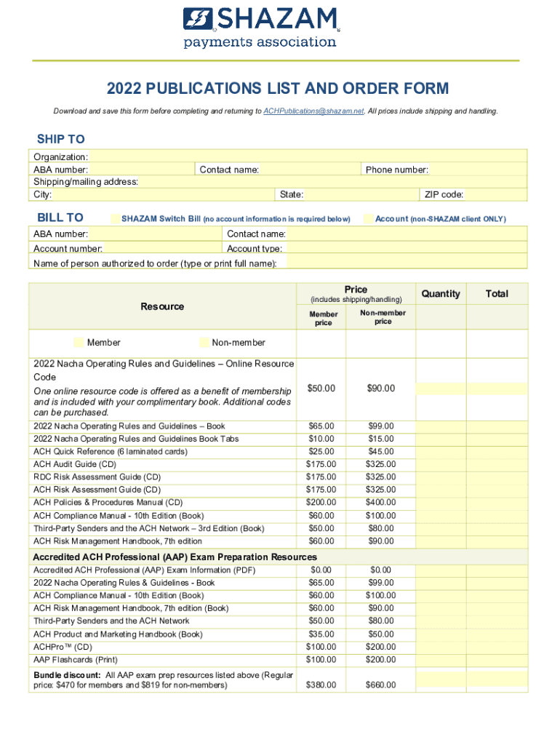Viewport: 560px width, 745px height.
Task: Click the Shipping/mailing address field
Action: coord(332,182)
